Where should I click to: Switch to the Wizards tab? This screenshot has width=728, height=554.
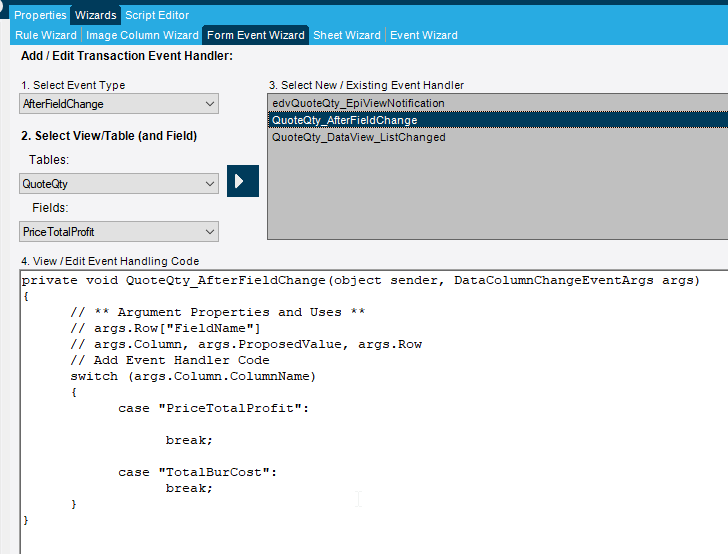[x=96, y=15]
